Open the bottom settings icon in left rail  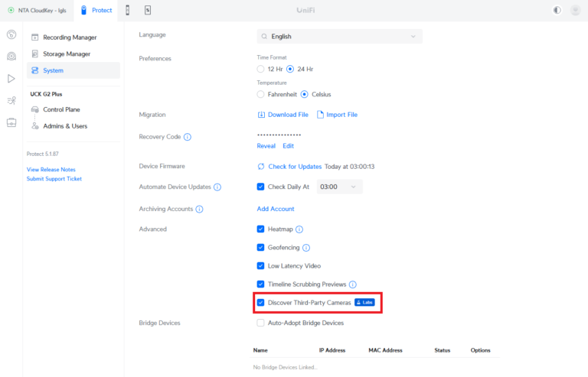pyautogui.click(x=11, y=122)
